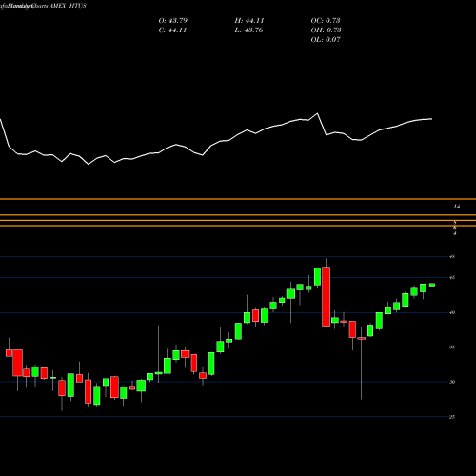Click the topmost orange horizontal line

[238, 199]
